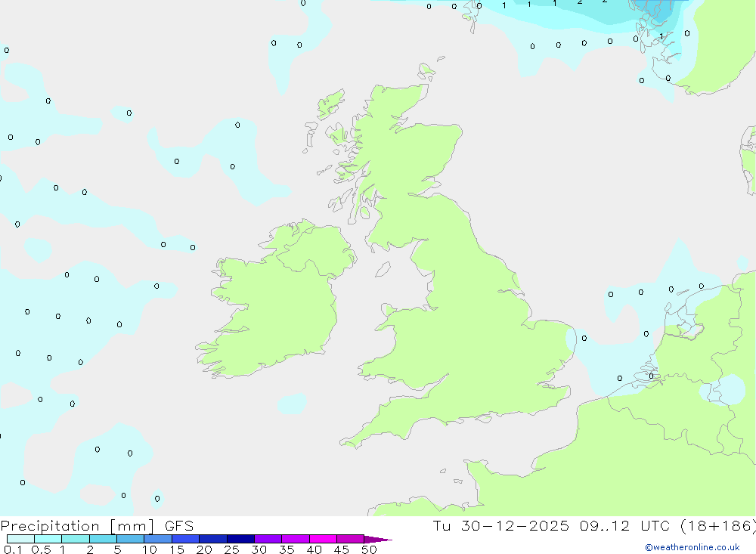Click the '[mm]' unit label
Image resolution: width=756 pixels, height=554 pixels.
[132, 526]
